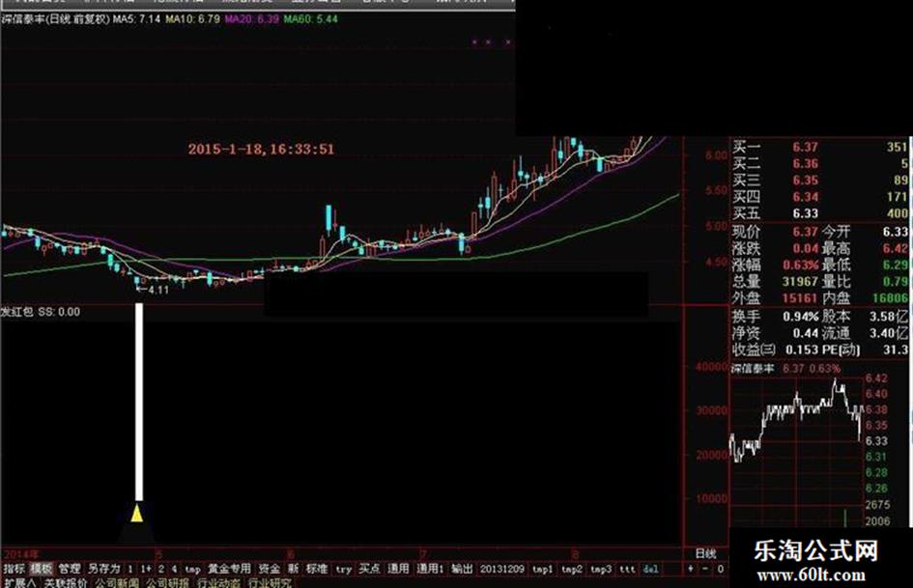Image resolution: width=913 pixels, height=588 pixels.
Task: Switch to the 资金 template
Action: click(269, 569)
